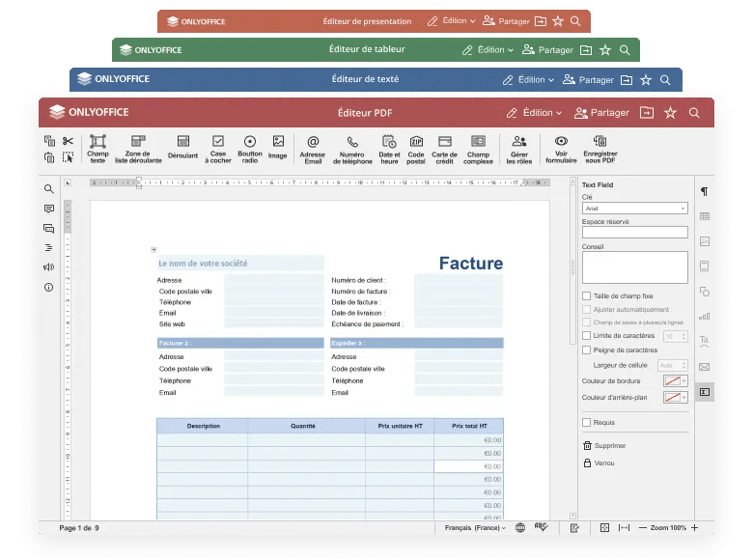The image size is (753, 560).
Task: Insert a Bouton radio field
Action: [250, 149]
